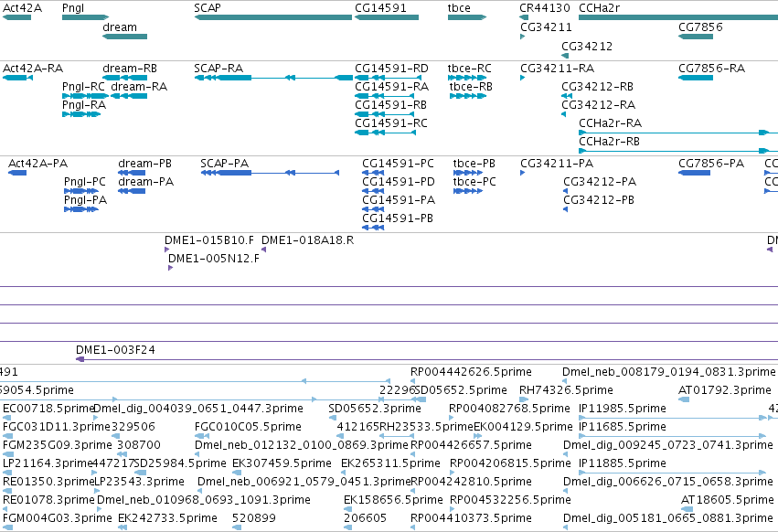Select the CG14591 gene bar

tap(387, 17)
